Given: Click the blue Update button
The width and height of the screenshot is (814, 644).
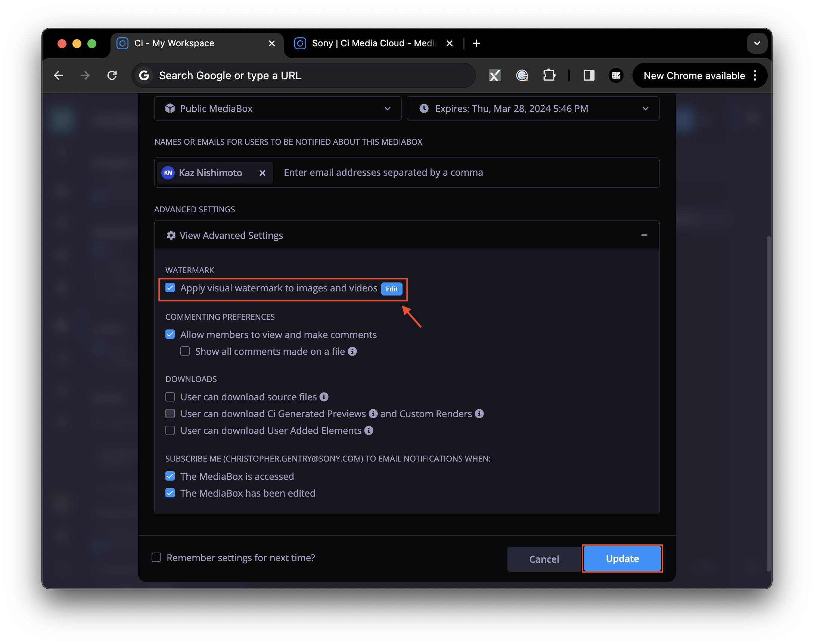Looking at the screenshot, I should tap(622, 559).
